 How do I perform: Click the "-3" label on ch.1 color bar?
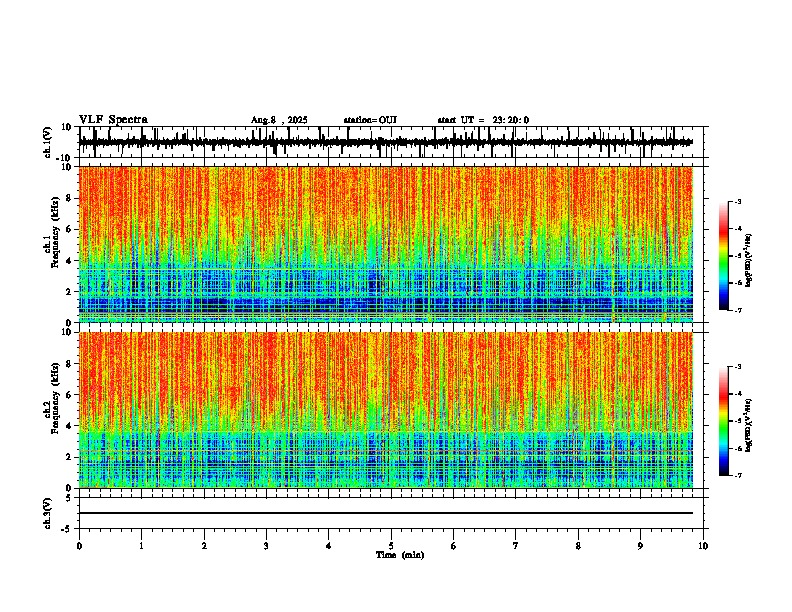[738, 202]
